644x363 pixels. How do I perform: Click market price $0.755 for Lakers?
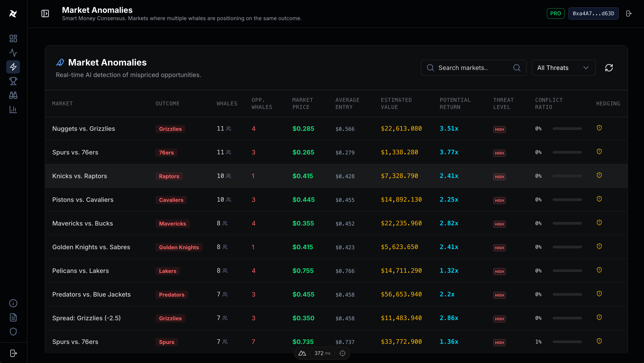pyautogui.click(x=303, y=270)
